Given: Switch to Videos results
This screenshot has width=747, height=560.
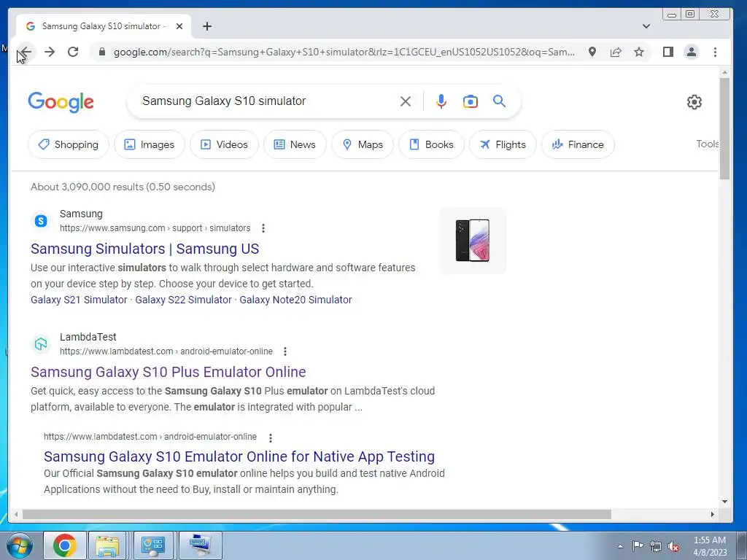Looking at the screenshot, I should point(225,144).
